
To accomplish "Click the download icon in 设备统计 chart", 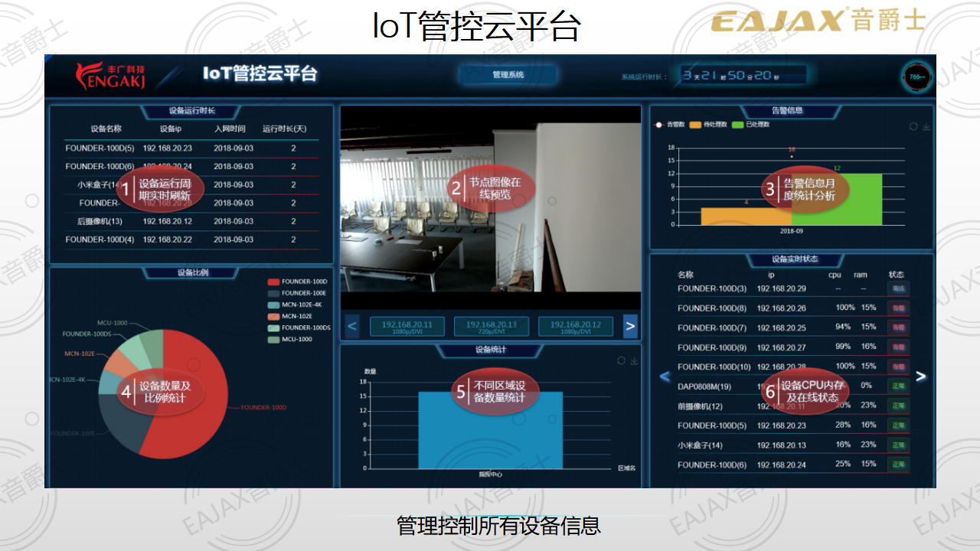I will 634,360.
